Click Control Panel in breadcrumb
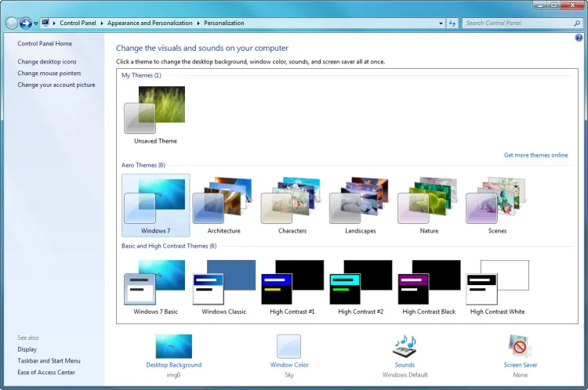588x390 pixels. click(78, 23)
